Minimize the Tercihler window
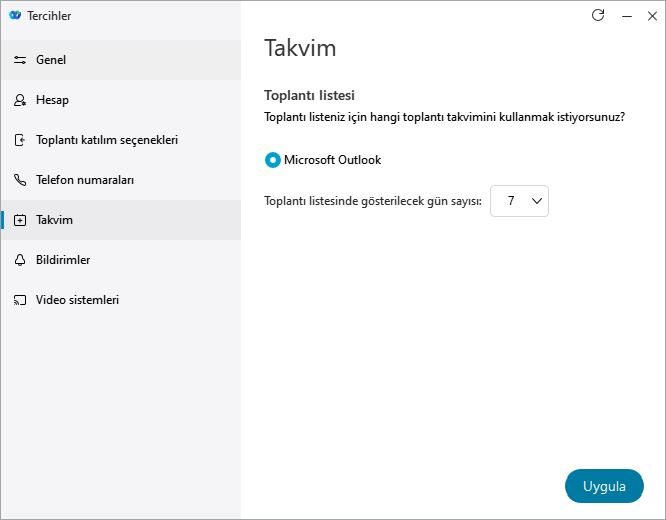 tap(627, 16)
